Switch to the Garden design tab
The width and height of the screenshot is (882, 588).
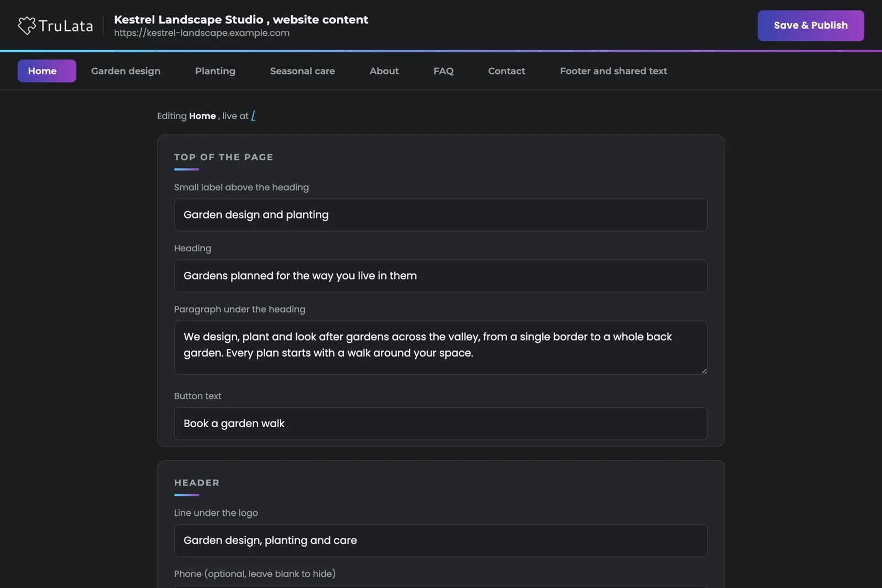click(x=126, y=71)
